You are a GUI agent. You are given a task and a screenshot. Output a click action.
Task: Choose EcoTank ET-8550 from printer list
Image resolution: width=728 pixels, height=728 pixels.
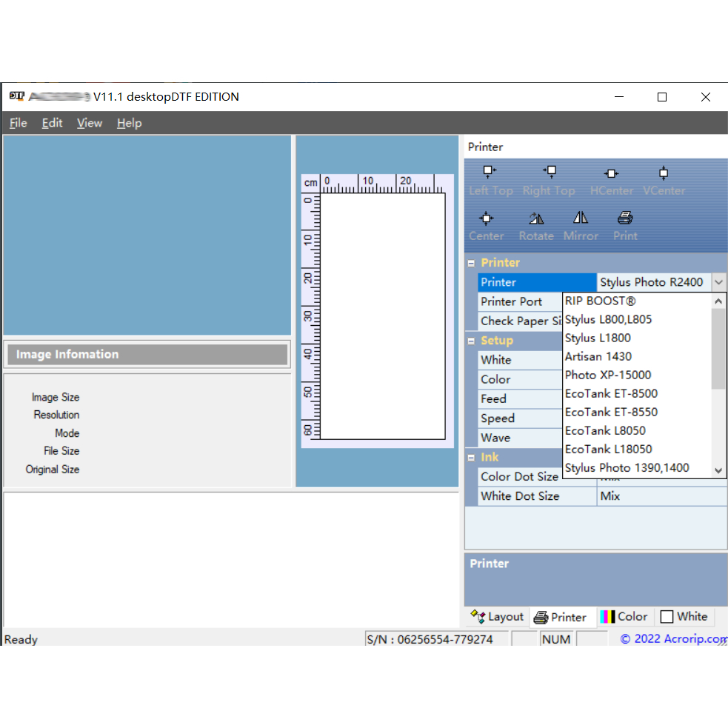611,412
